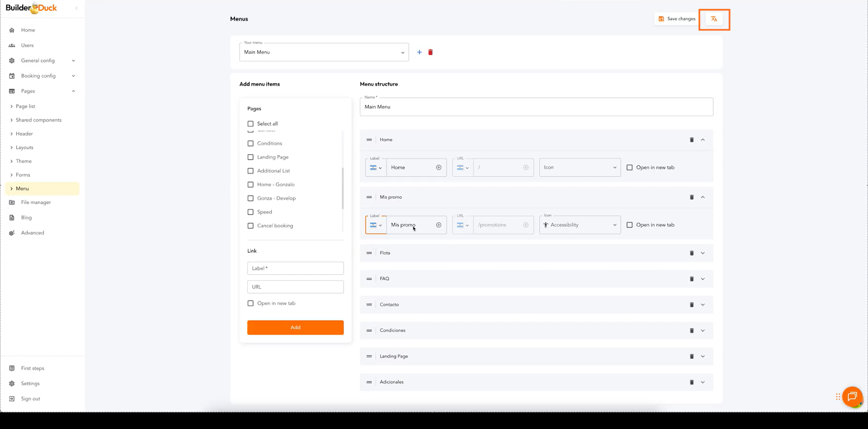This screenshot has height=429, width=868.
Task: Delete the Flota menu item
Action: pyautogui.click(x=692, y=253)
